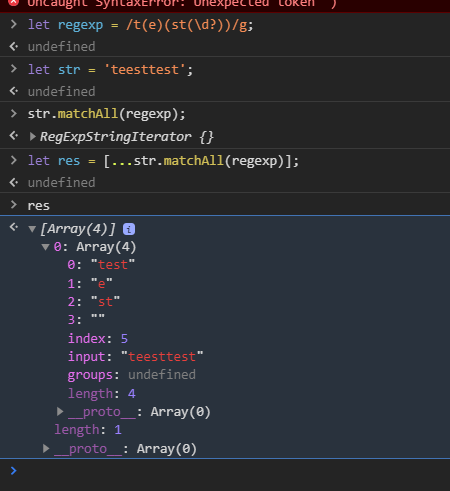Expand the RegExpStringIterator object
Screen dimensions: 450x491
[32, 137]
